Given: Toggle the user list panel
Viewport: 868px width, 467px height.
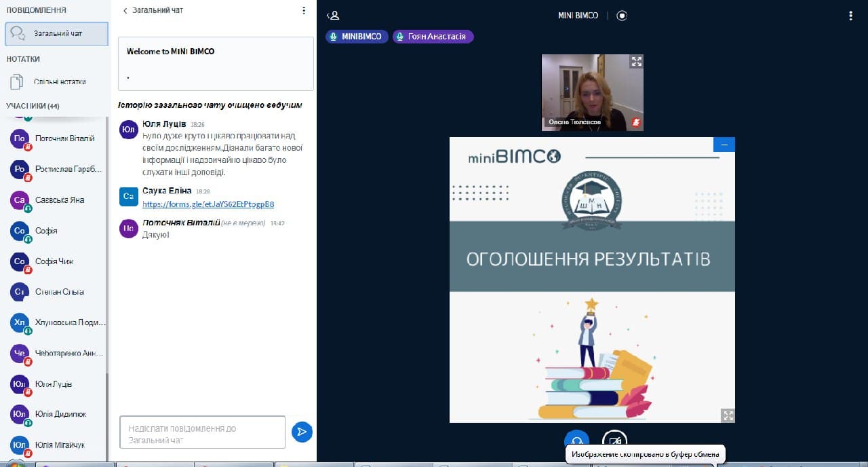Looking at the screenshot, I should [x=332, y=16].
